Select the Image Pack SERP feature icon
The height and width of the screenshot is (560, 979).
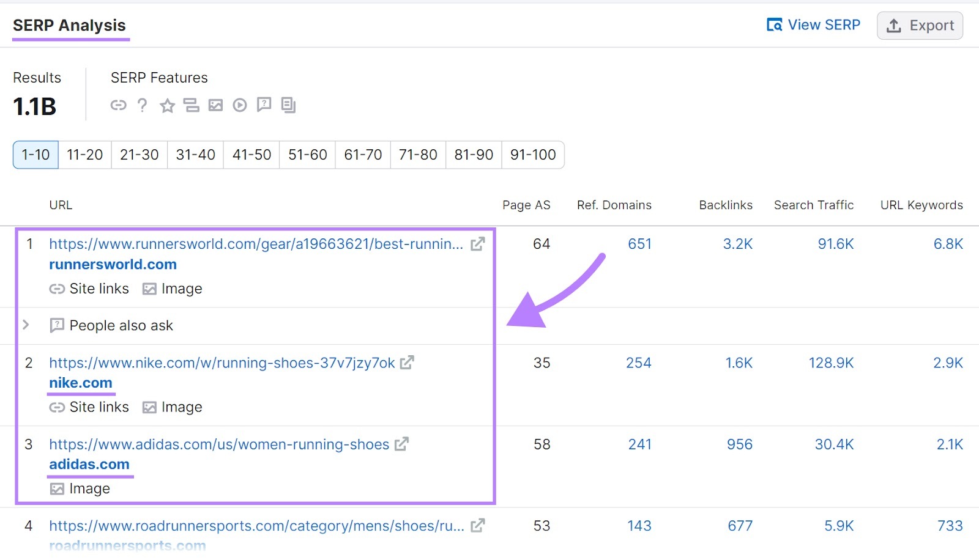215,105
